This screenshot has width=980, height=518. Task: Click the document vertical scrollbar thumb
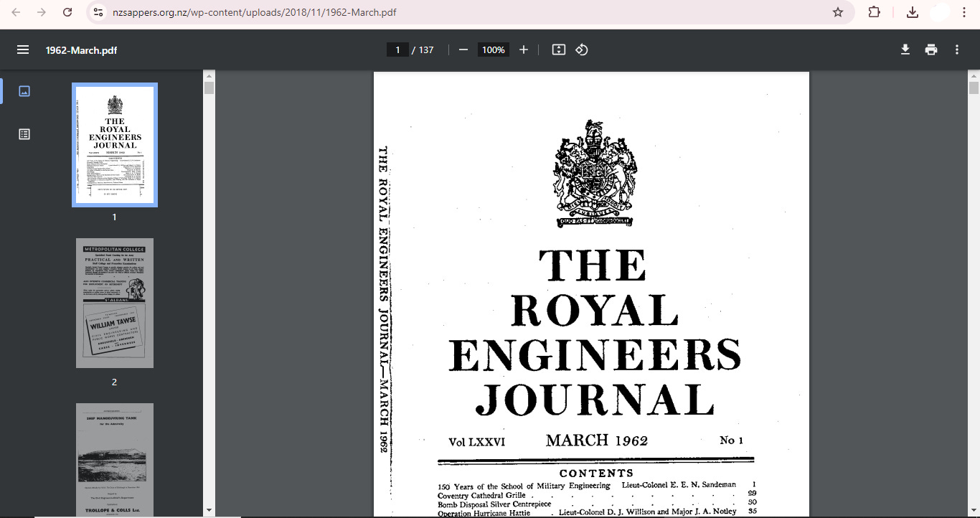tap(974, 88)
